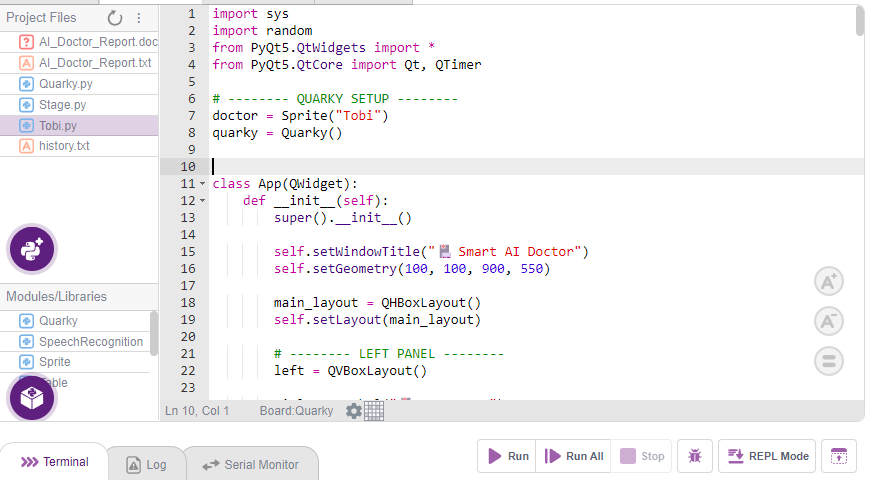Open AI_Doctor_Report.txt file
The image size is (871, 480).
(x=79, y=63)
